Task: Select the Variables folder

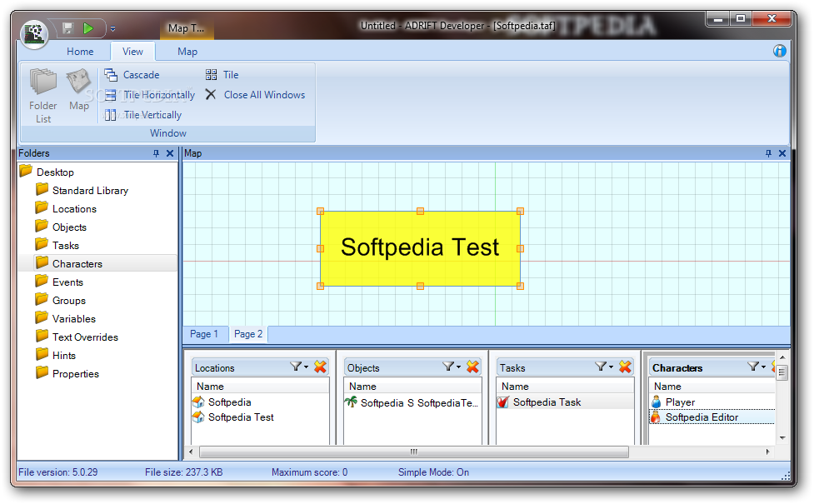Action: point(73,319)
